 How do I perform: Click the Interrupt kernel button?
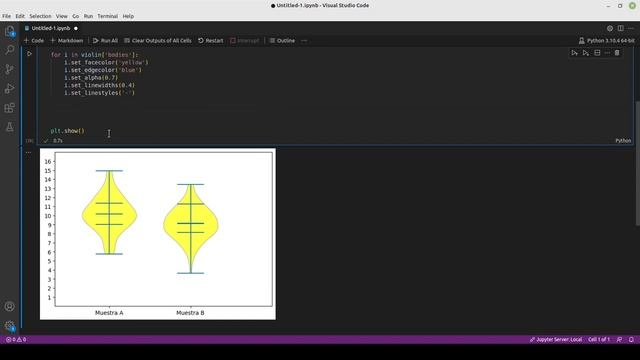244,40
